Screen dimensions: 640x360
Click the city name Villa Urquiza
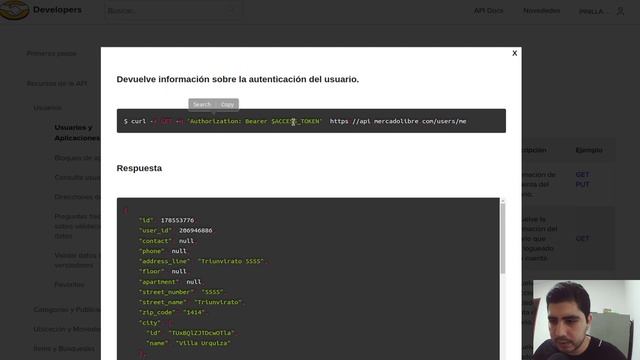[x=203, y=343]
